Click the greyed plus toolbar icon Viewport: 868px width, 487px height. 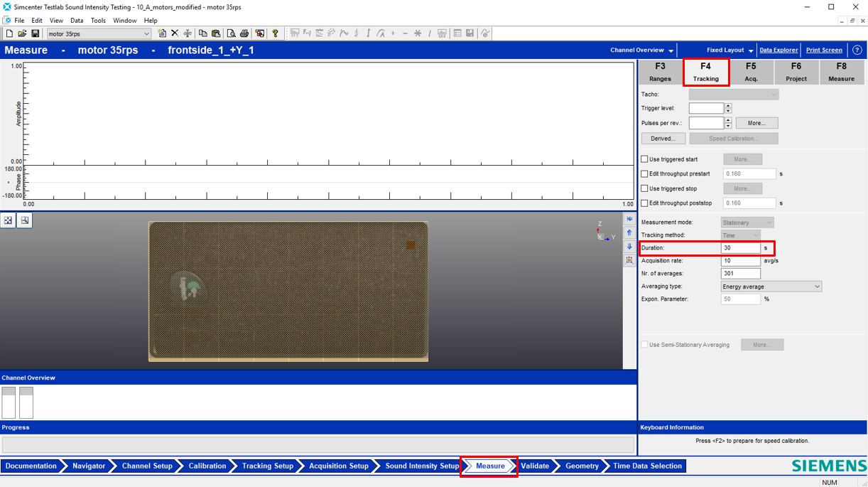point(393,33)
